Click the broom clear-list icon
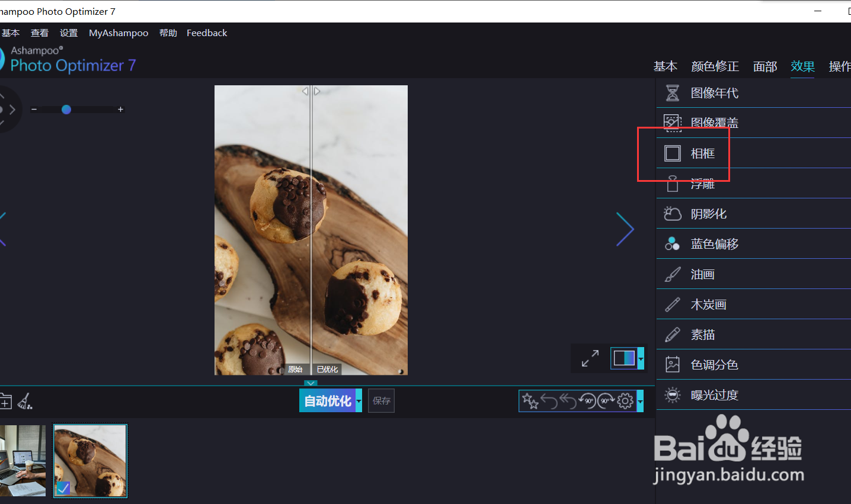The image size is (851, 504). click(x=25, y=402)
